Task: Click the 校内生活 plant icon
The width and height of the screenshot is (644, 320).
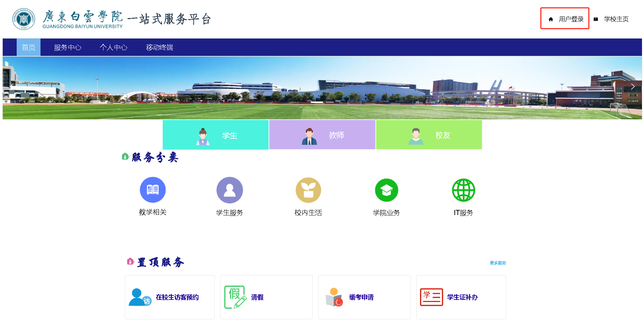Action: pyautogui.click(x=308, y=190)
